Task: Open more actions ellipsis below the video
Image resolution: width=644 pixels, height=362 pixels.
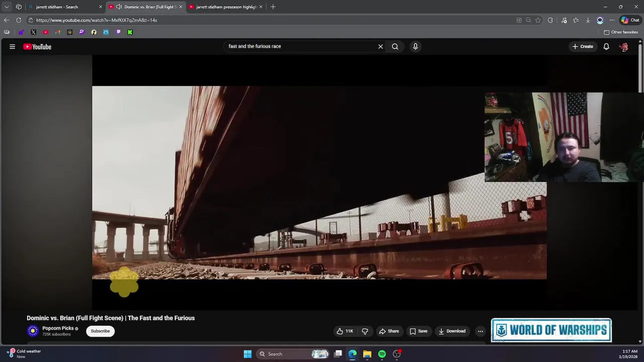Action: 480,331
